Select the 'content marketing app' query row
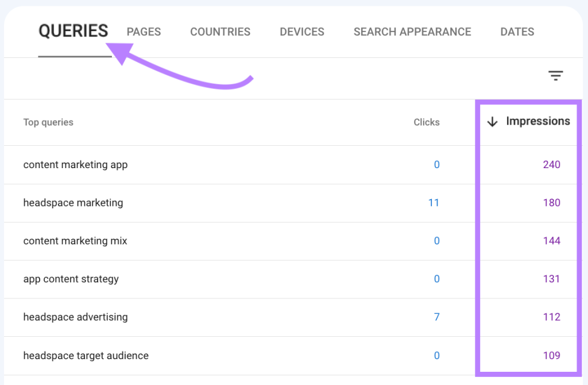 click(75, 165)
